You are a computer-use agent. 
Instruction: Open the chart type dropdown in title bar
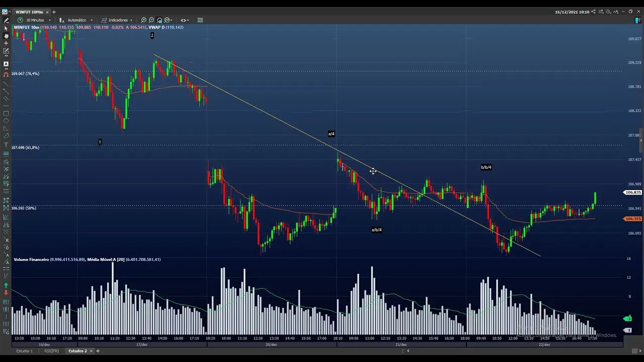(x=617, y=12)
